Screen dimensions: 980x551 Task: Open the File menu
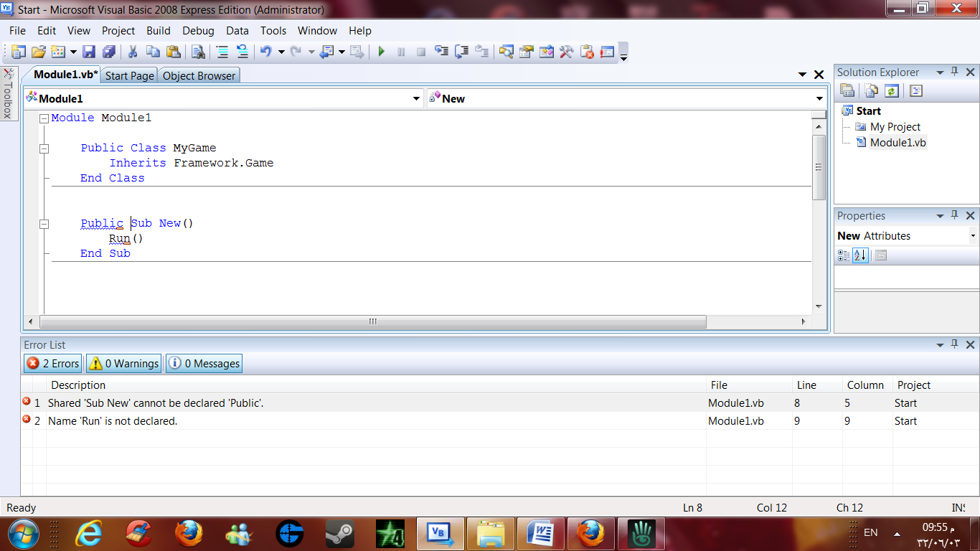click(x=17, y=30)
